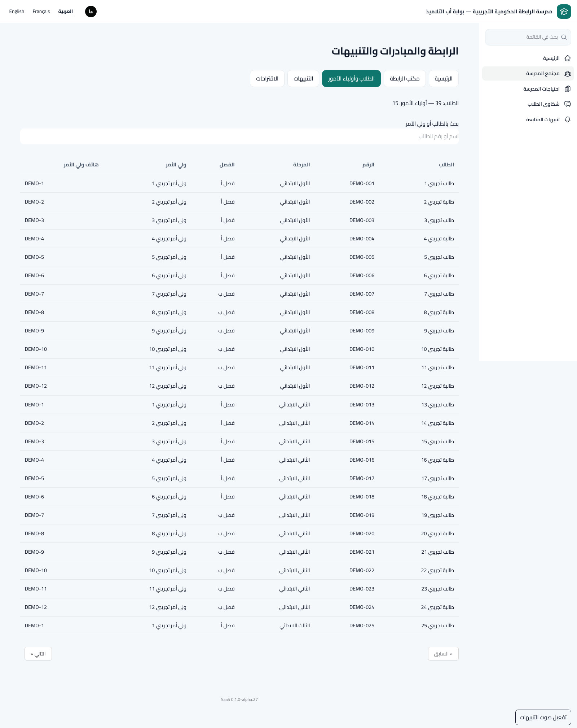The width and height of the screenshot is (577, 728).
Task: Click student number DEMO-025 cell
Action: point(362,625)
